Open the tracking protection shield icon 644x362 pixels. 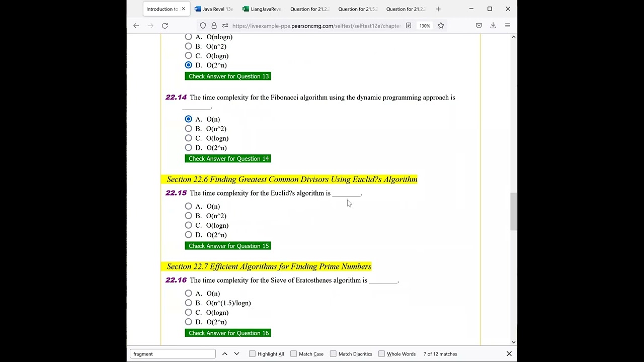pyautogui.click(x=203, y=26)
